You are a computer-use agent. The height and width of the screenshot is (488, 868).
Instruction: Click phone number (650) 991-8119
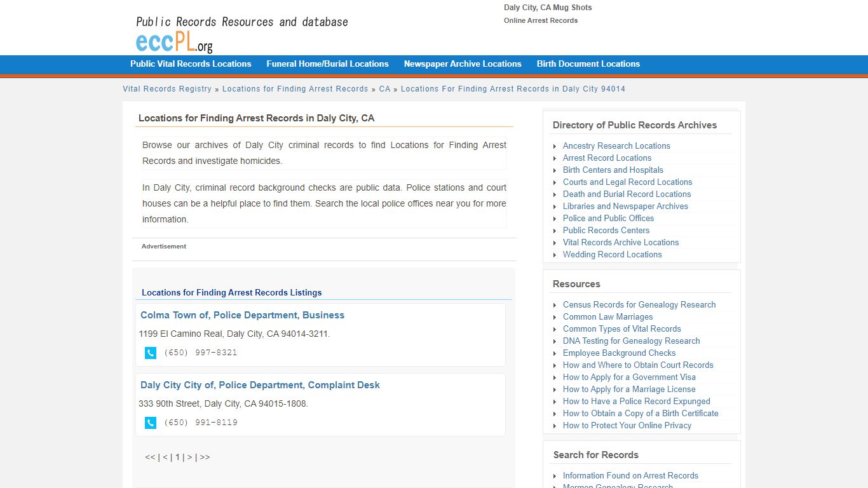(x=200, y=423)
